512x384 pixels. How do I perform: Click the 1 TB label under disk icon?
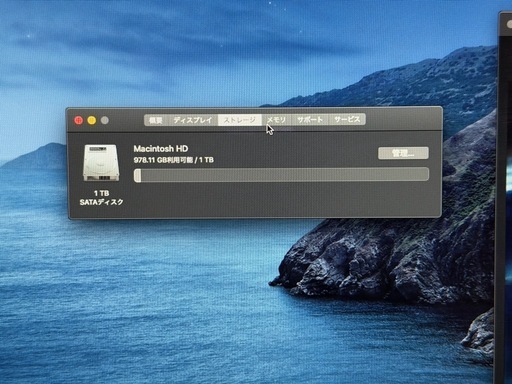tap(101, 193)
